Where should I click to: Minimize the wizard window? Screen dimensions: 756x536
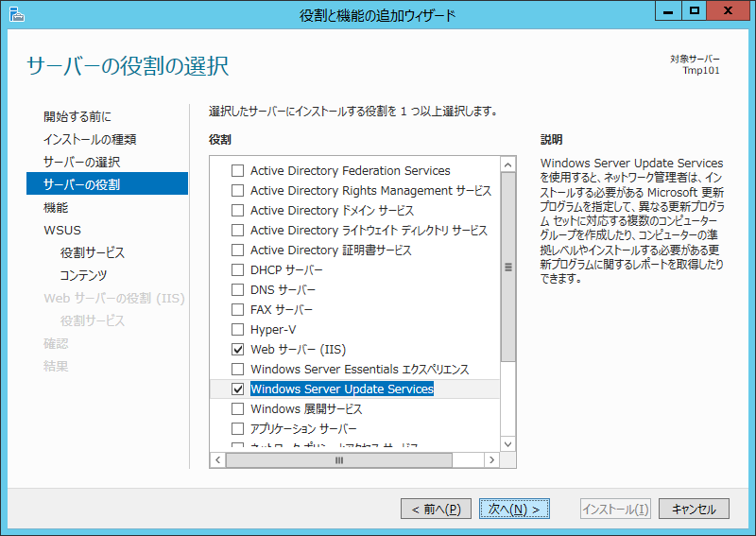pyautogui.click(x=668, y=10)
